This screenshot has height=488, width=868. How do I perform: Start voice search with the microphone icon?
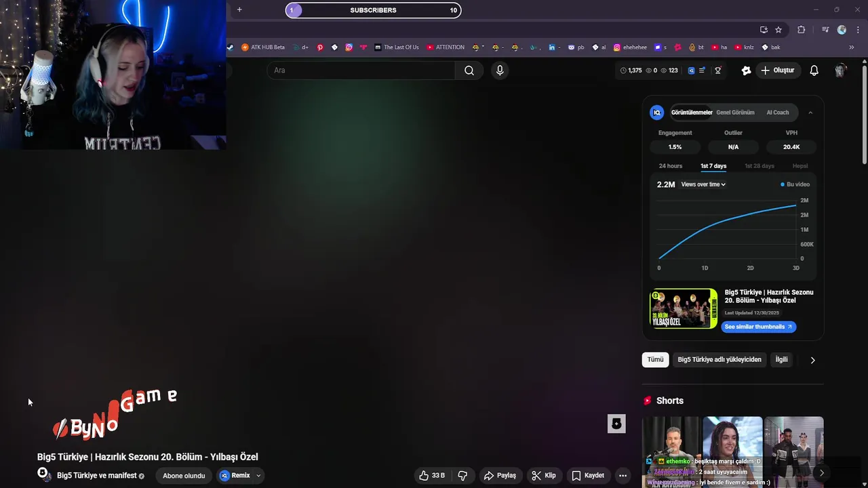pyautogui.click(x=500, y=70)
